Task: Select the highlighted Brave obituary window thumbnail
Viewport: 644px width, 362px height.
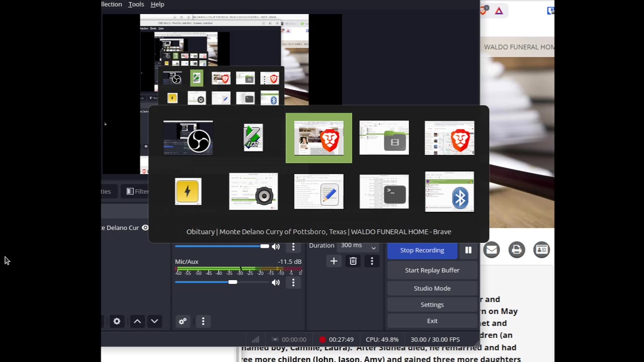Action: (x=319, y=138)
